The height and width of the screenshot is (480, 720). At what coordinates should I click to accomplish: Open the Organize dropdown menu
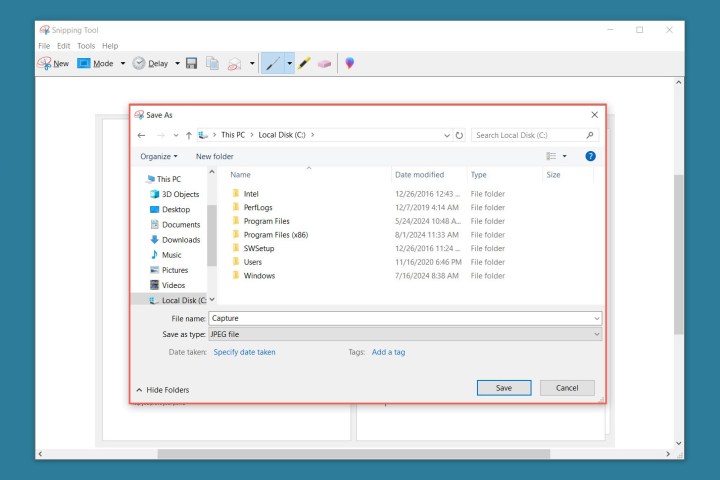[158, 156]
